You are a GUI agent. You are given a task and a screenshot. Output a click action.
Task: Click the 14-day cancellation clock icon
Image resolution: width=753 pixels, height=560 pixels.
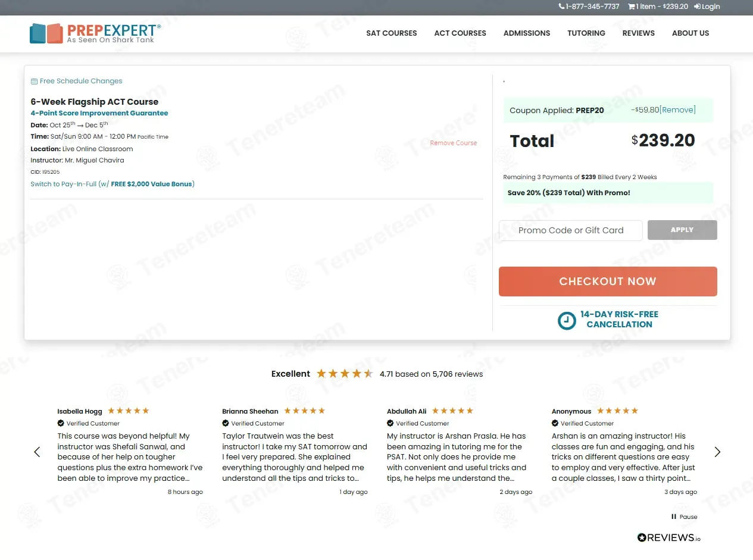(x=567, y=320)
